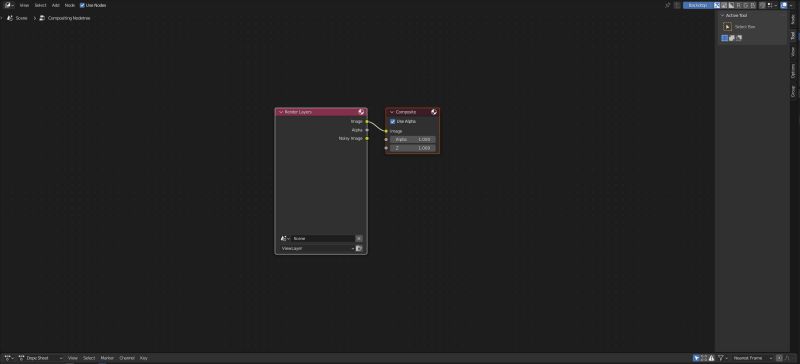Select the color and alpha backdrop channel

coord(717,5)
